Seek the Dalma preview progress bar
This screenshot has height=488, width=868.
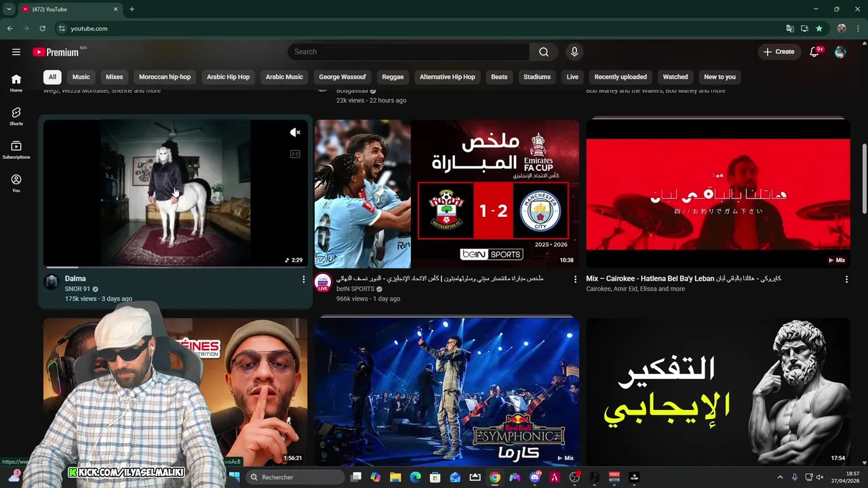pos(176,267)
